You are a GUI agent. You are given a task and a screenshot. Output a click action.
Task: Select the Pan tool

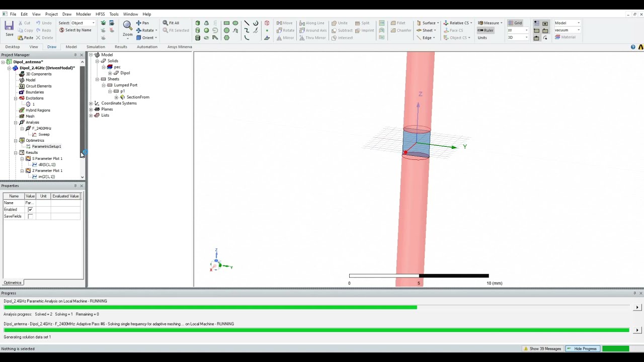pos(142,23)
